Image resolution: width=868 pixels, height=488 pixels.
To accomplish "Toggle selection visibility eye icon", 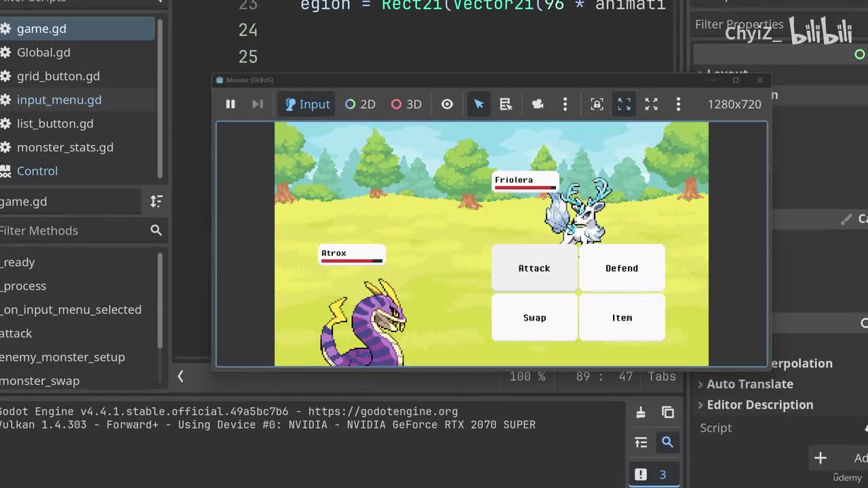I will pos(447,104).
